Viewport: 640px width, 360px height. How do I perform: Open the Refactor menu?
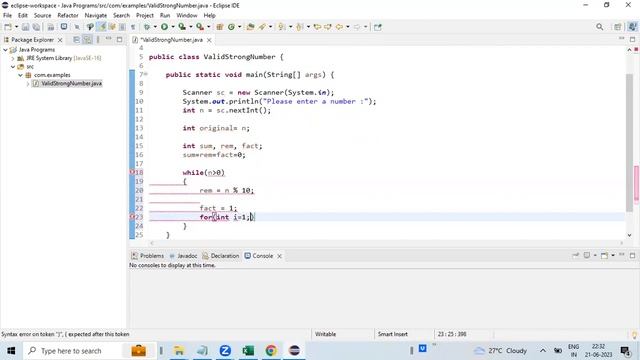68,15
